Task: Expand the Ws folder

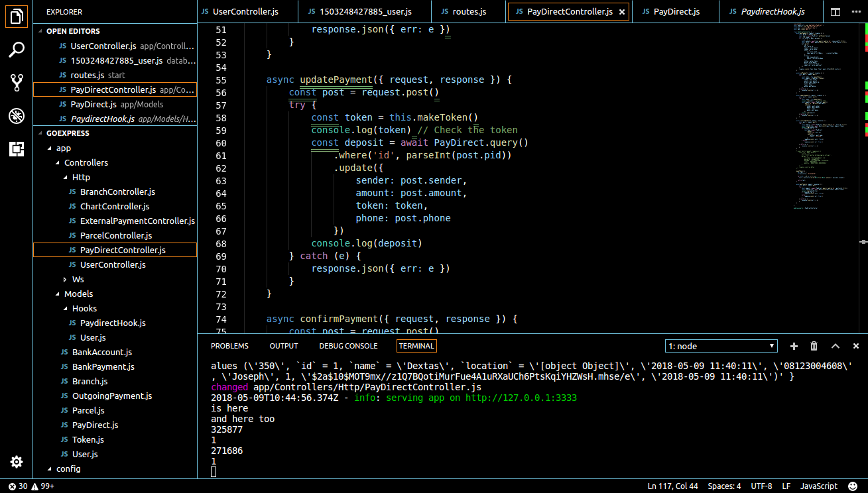Action: [78, 279]
